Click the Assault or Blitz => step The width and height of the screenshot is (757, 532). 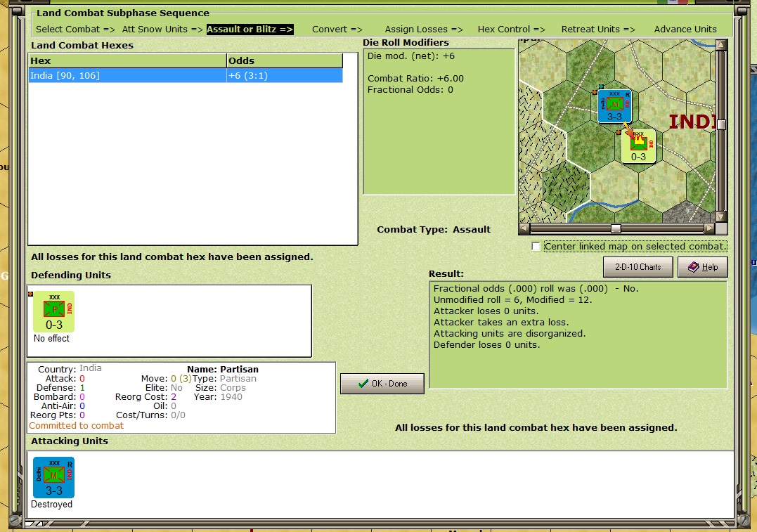tap(250, 29)
